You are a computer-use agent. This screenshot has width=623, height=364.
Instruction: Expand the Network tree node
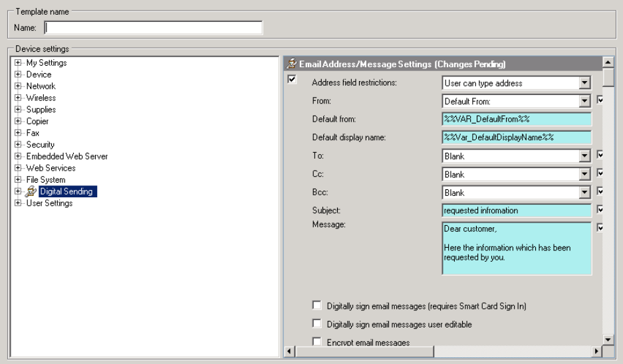[x=17, y=86]
